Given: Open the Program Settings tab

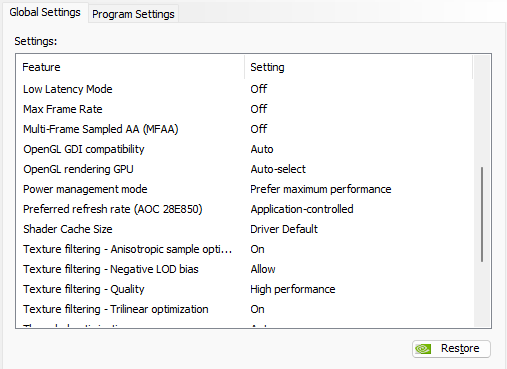Looking at the screenshot, I should pyautogui.click(x=133, y=14).
